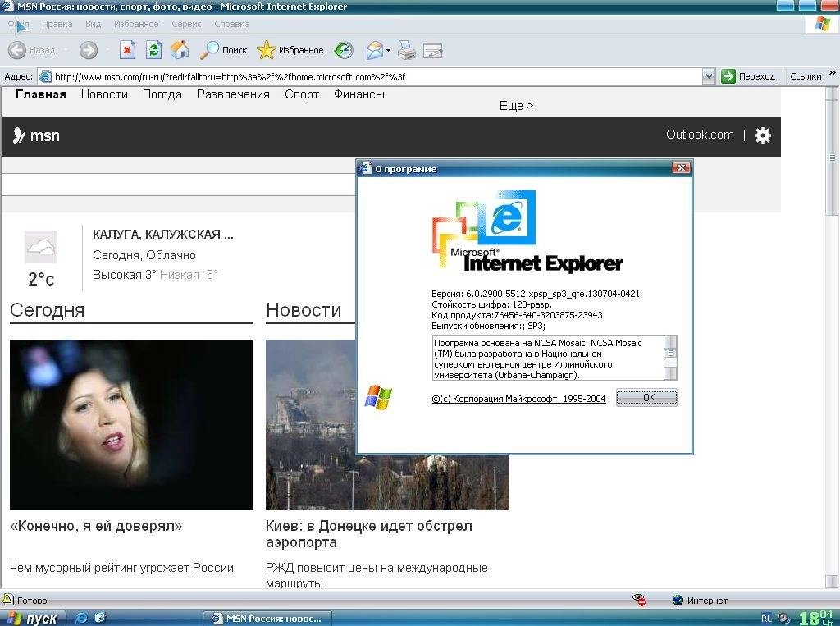Click the Интернет zone status indicator

(x=701, y=601)
